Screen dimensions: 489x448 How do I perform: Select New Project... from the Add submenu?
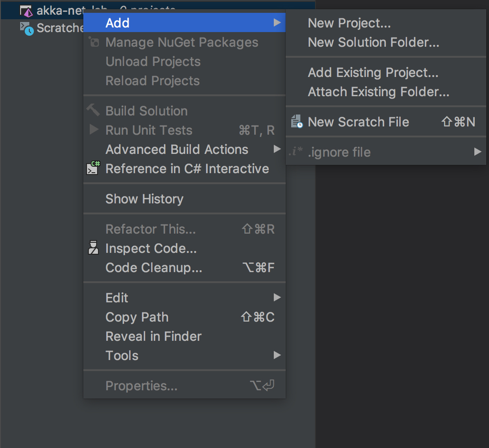pos(349,23)
